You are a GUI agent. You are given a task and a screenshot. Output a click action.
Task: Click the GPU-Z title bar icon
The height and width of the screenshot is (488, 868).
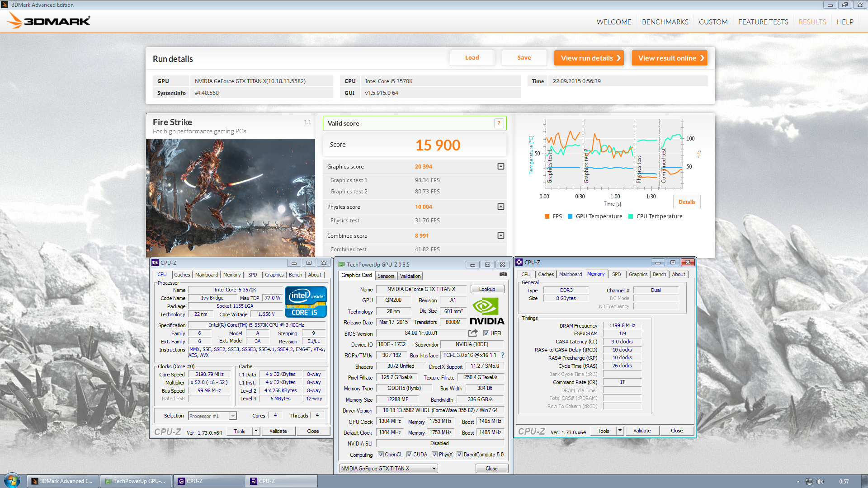342,265
